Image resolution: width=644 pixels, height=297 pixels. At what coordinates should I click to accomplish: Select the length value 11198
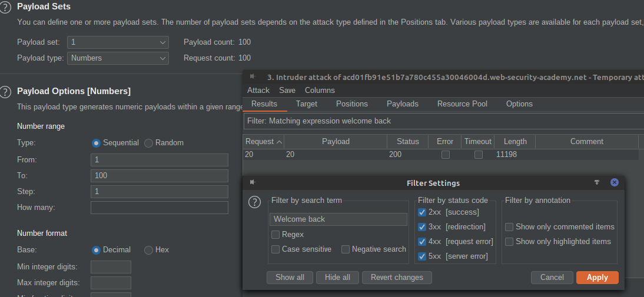(x=506, y=155)
